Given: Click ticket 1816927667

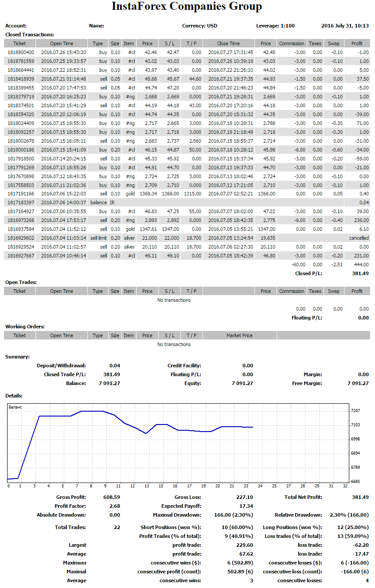Looking at the screenshot, I should [21, 256].
